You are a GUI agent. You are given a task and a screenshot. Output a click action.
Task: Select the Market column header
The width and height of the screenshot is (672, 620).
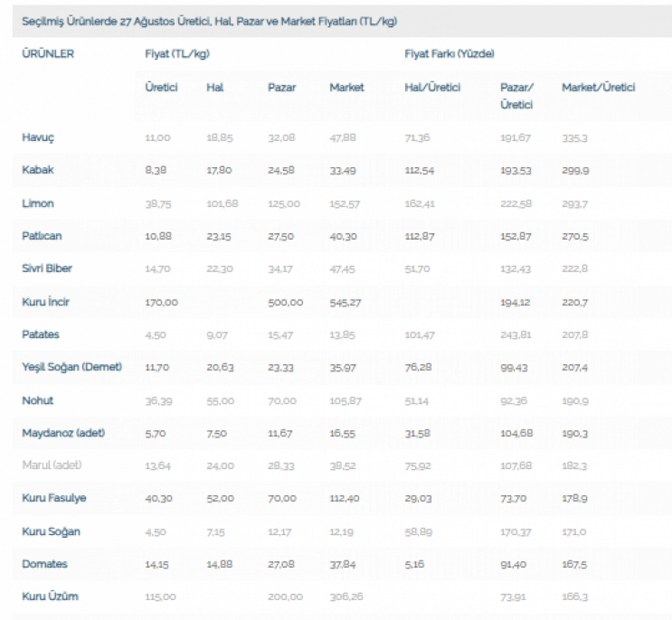tap(346, 87)
